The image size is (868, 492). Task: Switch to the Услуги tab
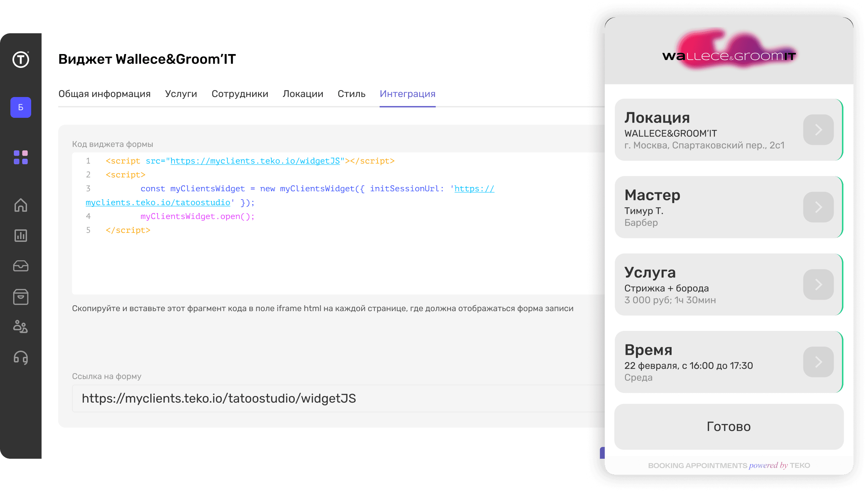[x=181, y=94]
